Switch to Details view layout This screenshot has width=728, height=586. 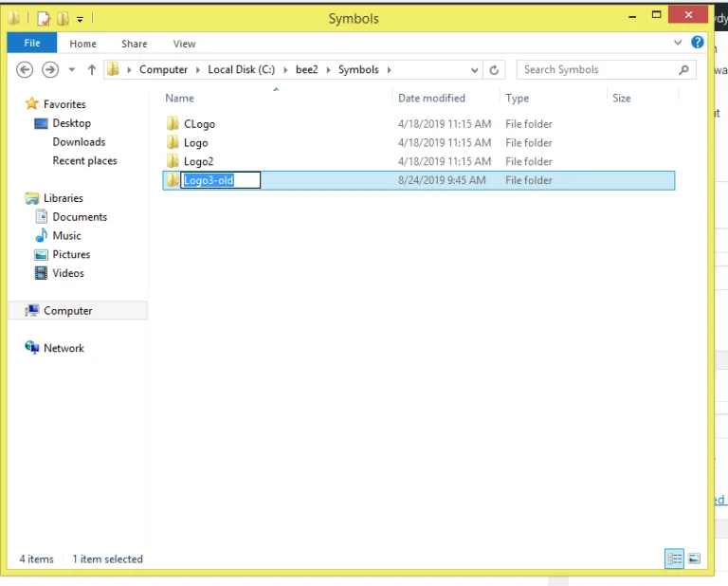click(675, 559)
